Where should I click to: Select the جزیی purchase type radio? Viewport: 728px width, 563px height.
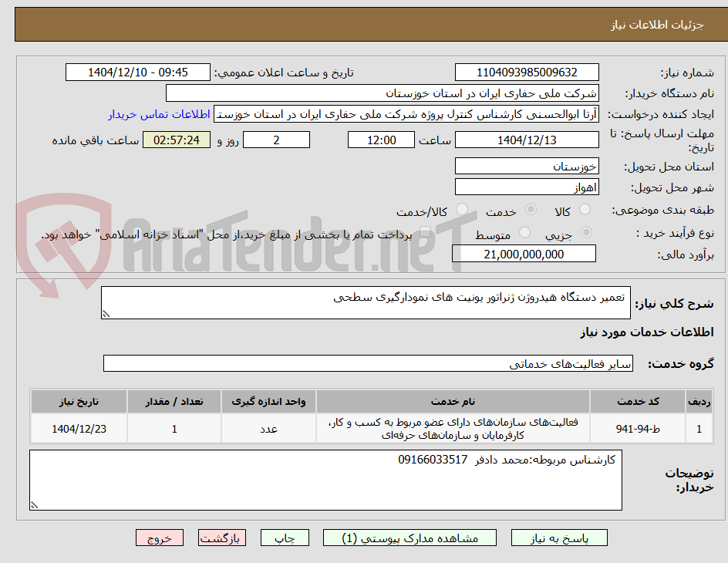586,232
